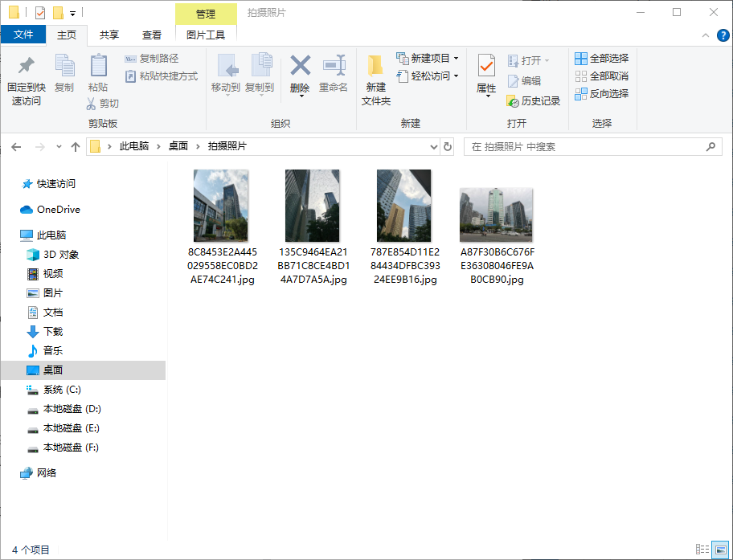Switch to the 共享 ribbon tab
Screen dimensions: 733x560
110,35
